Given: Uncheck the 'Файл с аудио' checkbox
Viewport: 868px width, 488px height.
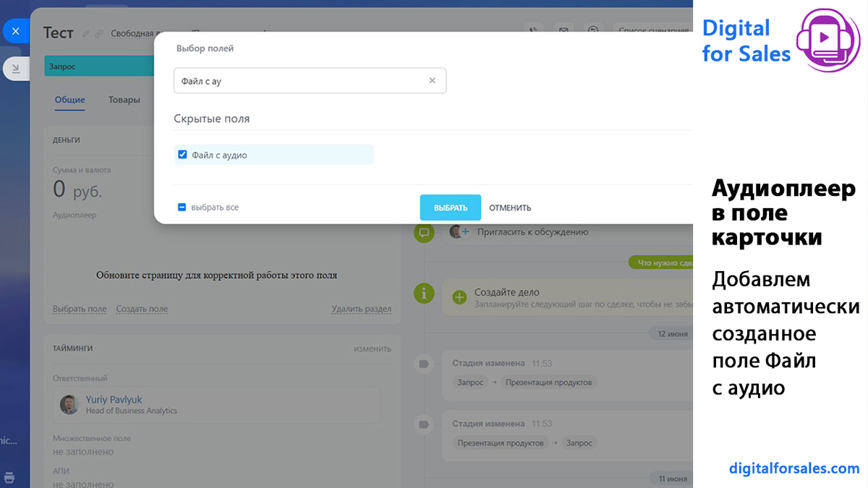Looking at the screenshot, I should (x=182, y=155).
